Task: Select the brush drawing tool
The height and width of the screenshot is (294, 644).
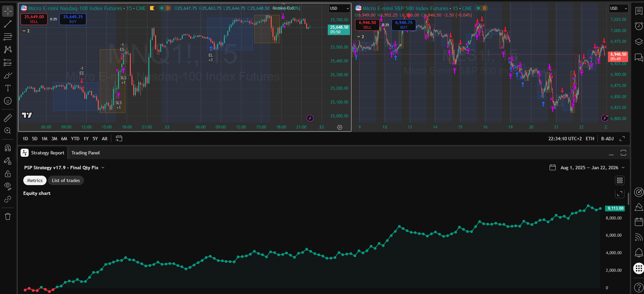Action: [x=8, y=75]
